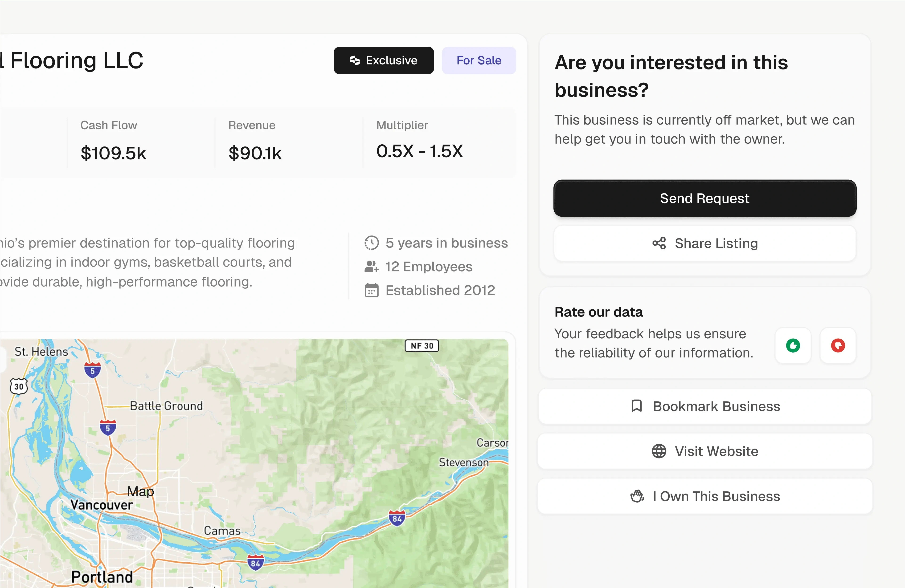Toggle the Bookmark Business option
Screen dimensions: 905x588
704,406
